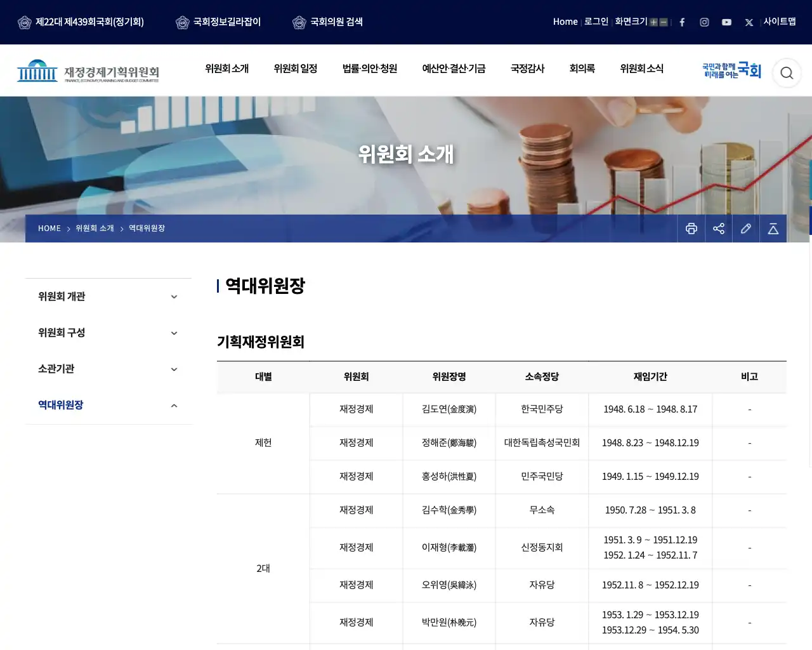Open the 위원회소식 menu
812x650 pixels.
(x=642, y=69)
